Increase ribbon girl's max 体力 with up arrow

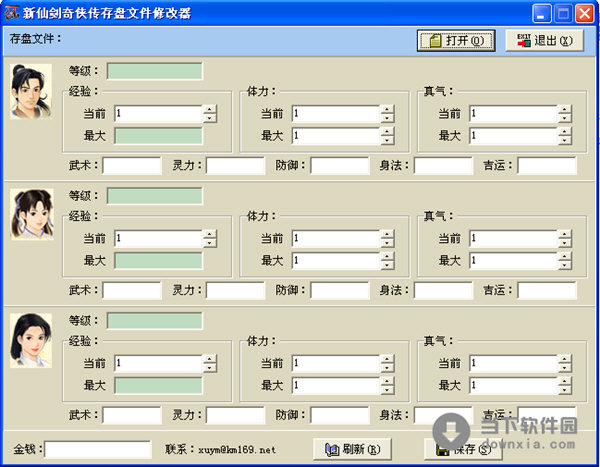pos(387,256)
